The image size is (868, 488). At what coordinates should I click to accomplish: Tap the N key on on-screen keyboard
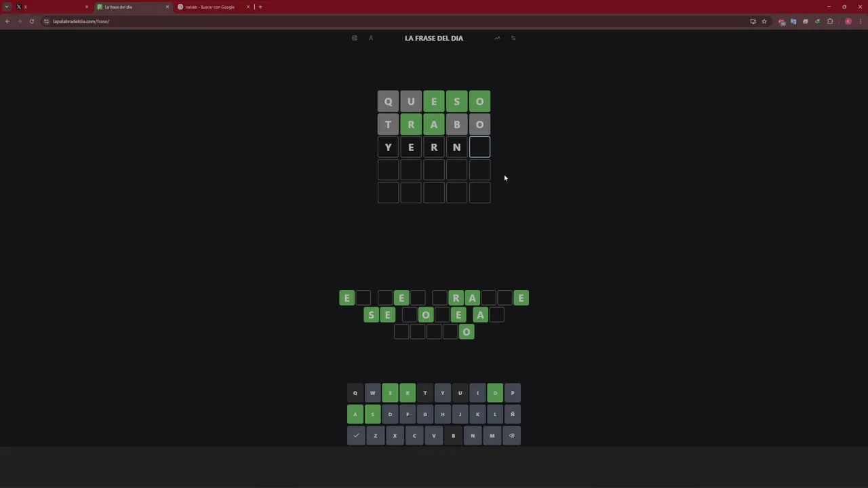tap(473, 436)
